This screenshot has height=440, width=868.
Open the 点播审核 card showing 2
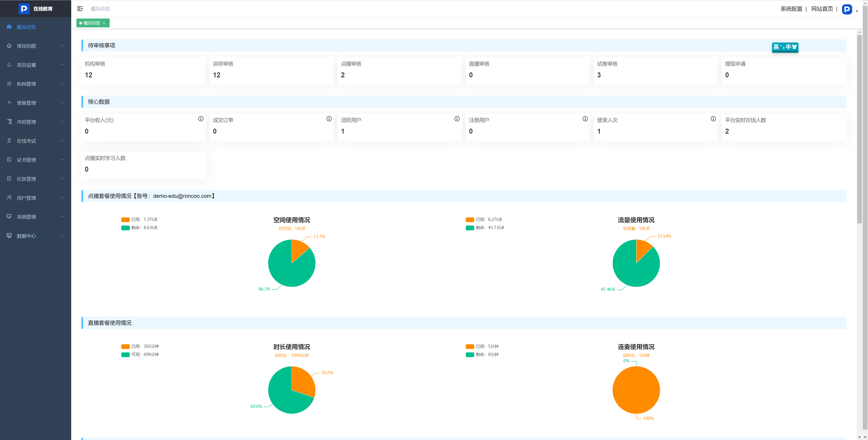pos(400,71)
